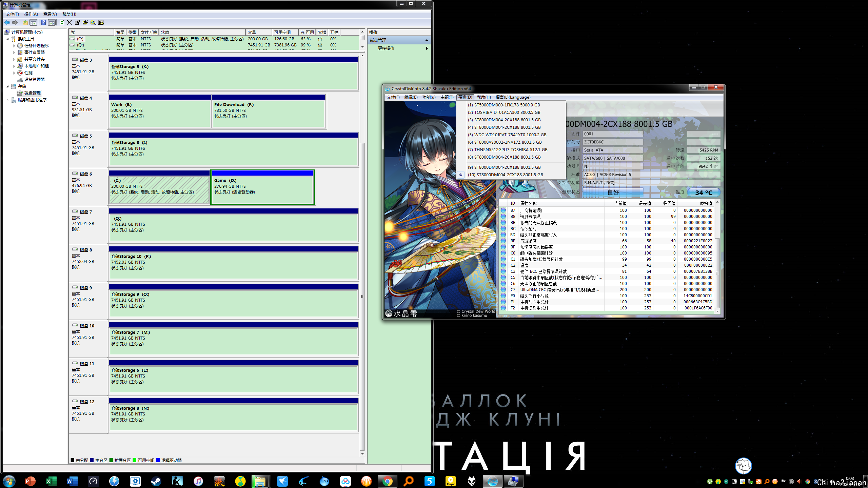Image resolution: width=868 pixels, height=488 pixels.
Task: Toggle the show/hide action pane toolbar button
Action: (52, 22)
